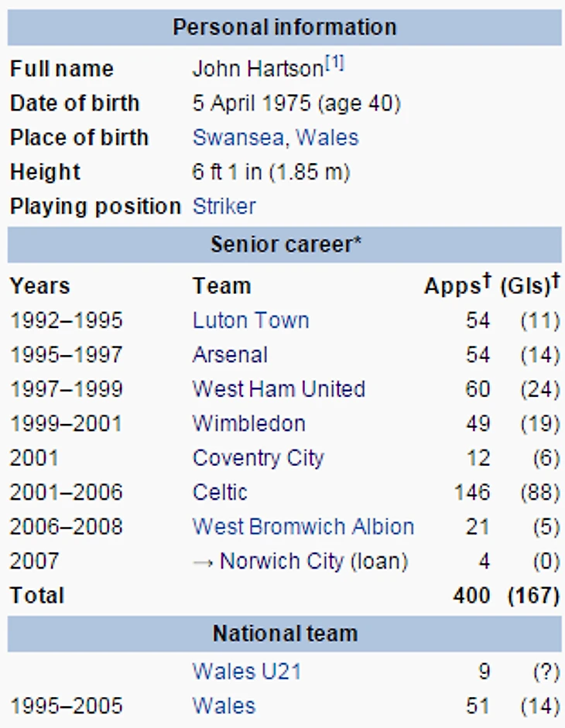
Task: Open the Norwich City loan link
Action: tap(280, 561)
